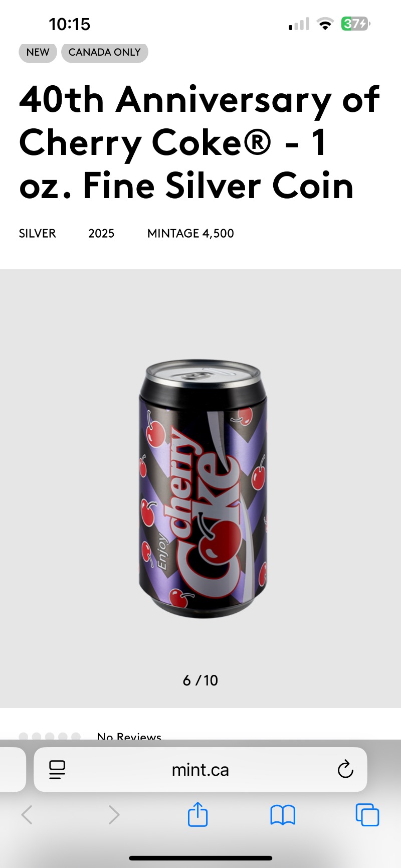
Task: Tap the 6 / 10 image counter
Action: 200,680
